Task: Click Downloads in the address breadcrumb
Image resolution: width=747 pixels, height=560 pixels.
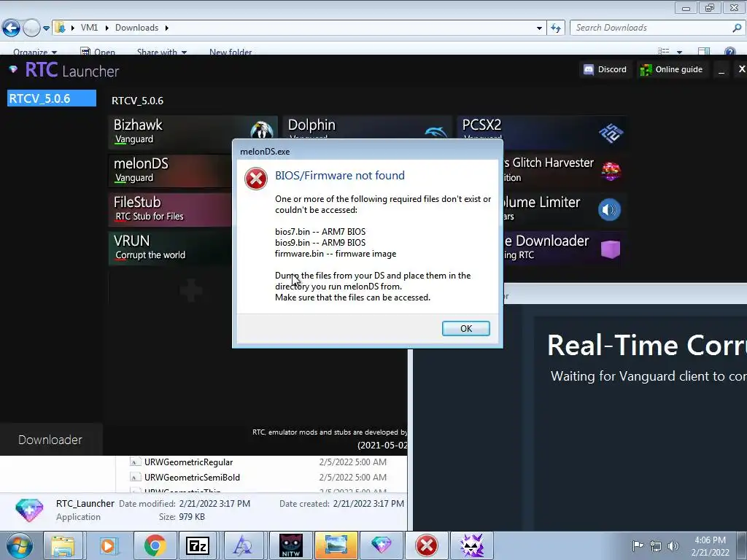Action: tap(136, 28)
